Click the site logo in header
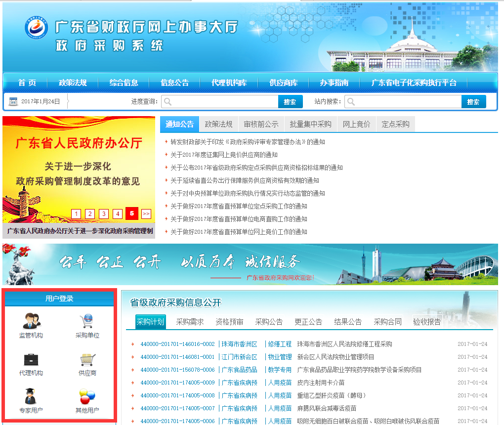This screenshot has width=504, height=425. tap(38, 28)
